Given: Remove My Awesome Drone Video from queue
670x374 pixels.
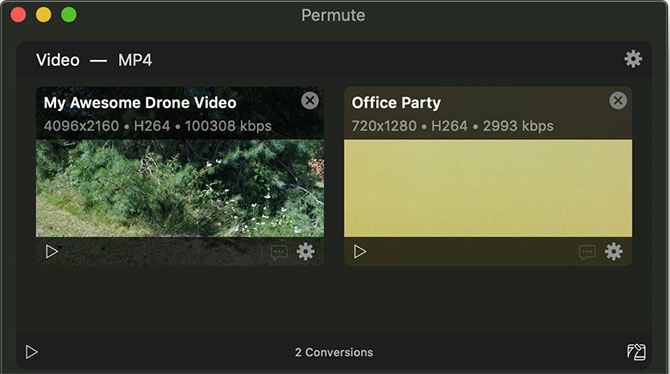Looking at the screenshot, I should pyautogui.click(x=310, y=101).
